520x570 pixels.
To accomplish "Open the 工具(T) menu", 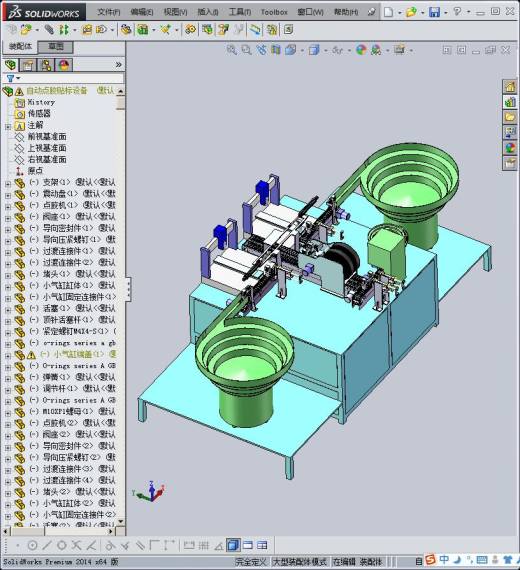I will coord(240,12).
